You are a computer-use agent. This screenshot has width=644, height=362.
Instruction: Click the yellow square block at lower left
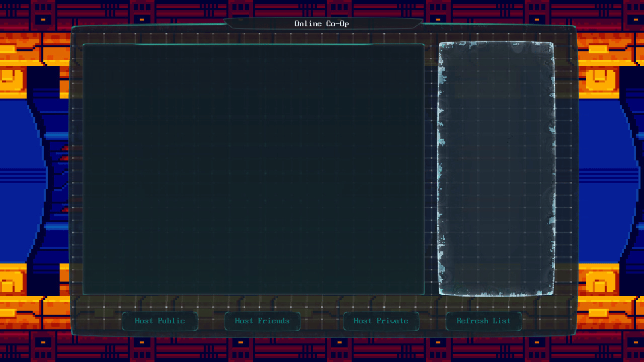(x=12, y=282)
